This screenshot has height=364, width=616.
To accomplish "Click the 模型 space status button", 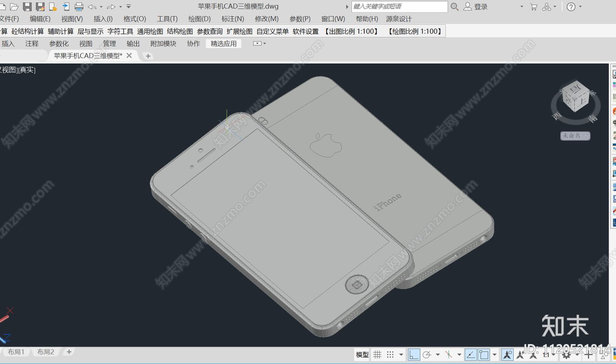I will point(362,355).
